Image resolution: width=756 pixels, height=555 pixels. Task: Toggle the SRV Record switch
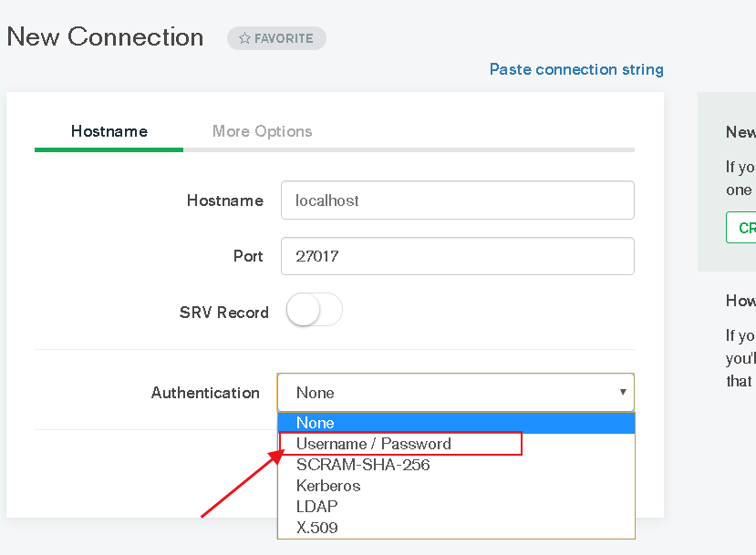coord(314,311)
